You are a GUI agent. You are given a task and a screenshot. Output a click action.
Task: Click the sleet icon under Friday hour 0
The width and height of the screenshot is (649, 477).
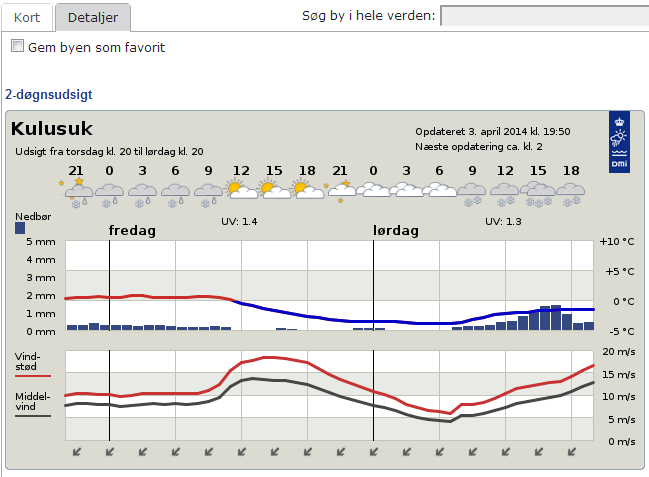coord(109,194)
